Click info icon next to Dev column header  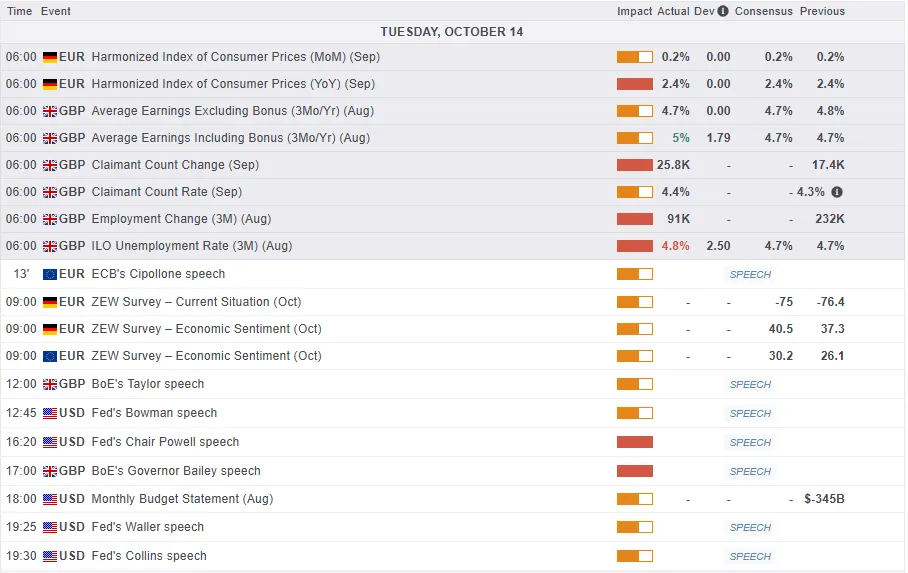(723, 12)
